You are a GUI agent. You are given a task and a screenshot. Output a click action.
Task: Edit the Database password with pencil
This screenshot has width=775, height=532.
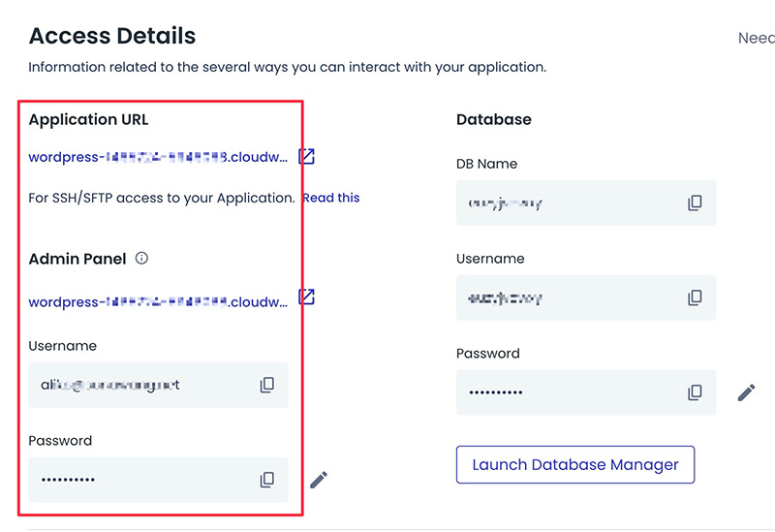(x=746, y=392)
